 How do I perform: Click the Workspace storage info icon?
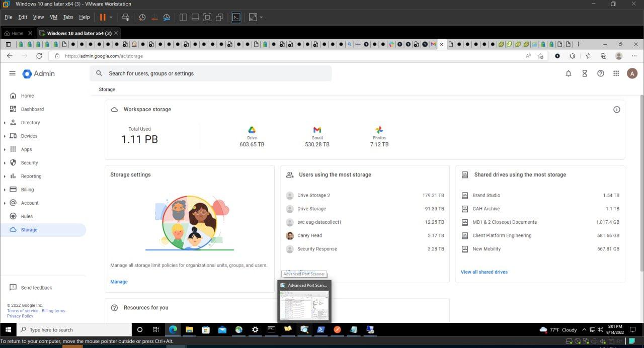[616, 110]
